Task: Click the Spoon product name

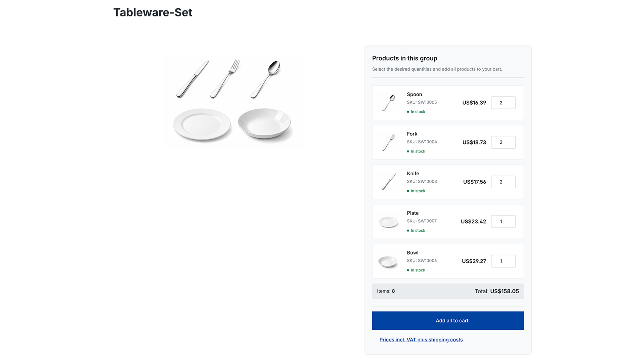Action: coord(414,94)
